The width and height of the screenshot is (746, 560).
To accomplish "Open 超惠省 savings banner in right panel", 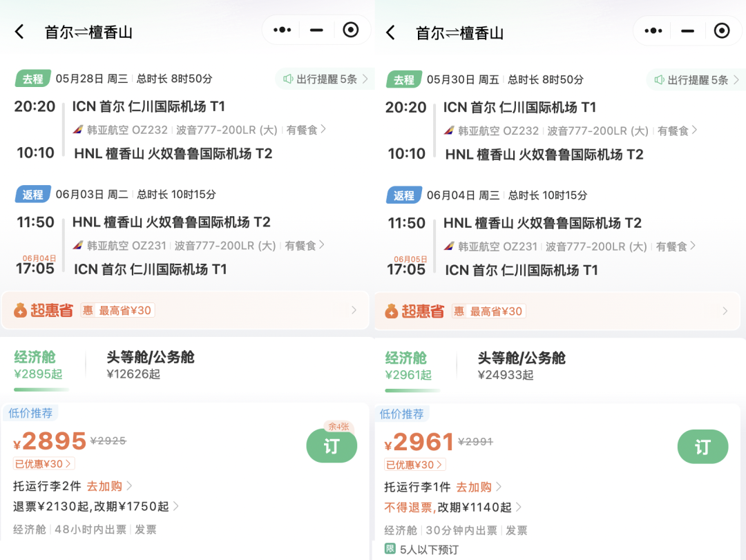I will [557, 311].
